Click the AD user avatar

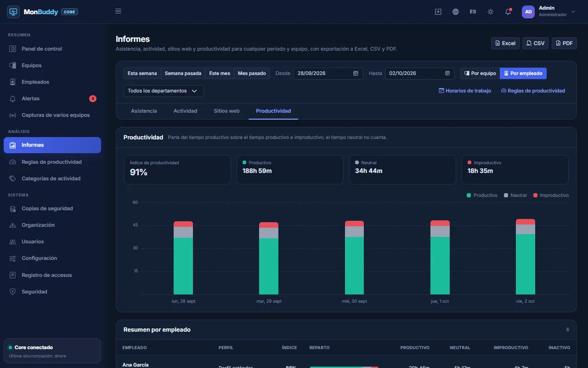pyautogui.click(x=528, y=12)
